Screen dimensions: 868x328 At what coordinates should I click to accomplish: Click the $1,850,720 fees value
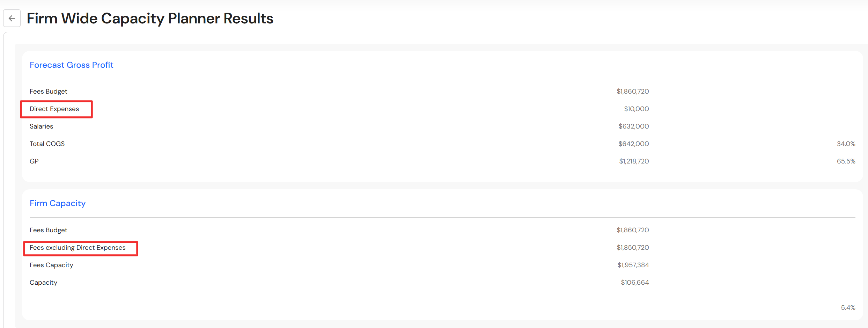tap(632, 248)
